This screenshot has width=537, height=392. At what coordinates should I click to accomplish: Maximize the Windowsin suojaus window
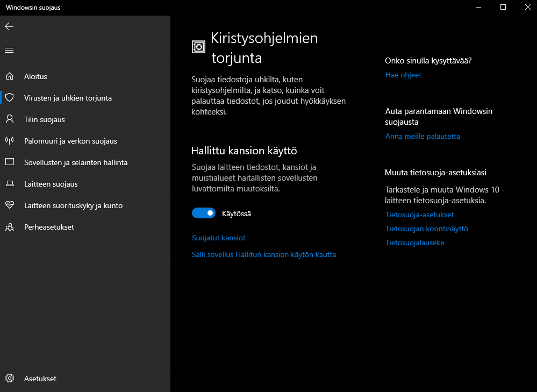(503, 8)
